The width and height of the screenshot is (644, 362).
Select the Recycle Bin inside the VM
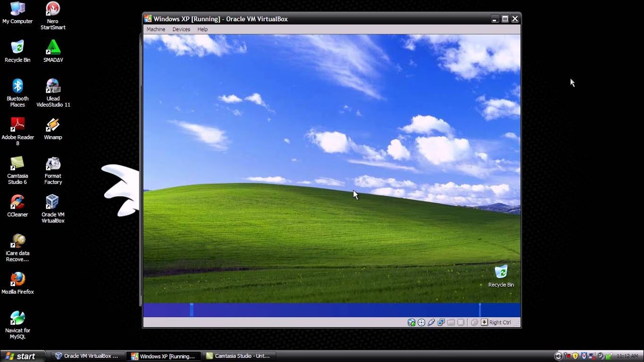[x=501, y=276]
